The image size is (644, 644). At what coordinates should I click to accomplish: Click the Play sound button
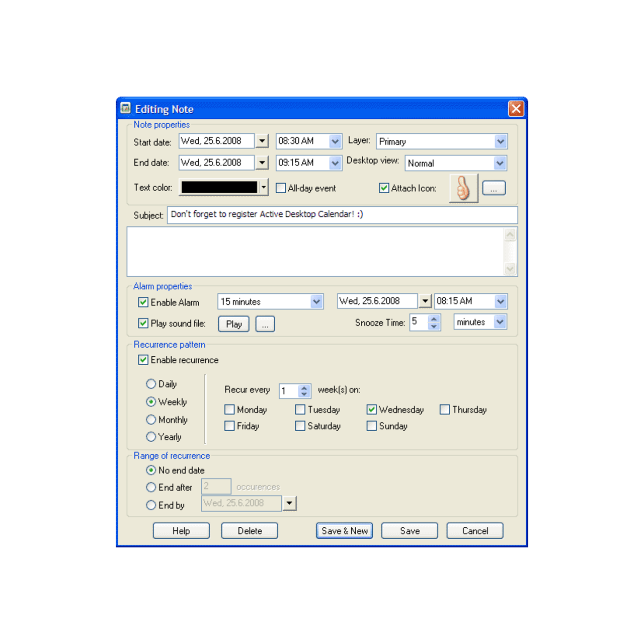(234, 324)
